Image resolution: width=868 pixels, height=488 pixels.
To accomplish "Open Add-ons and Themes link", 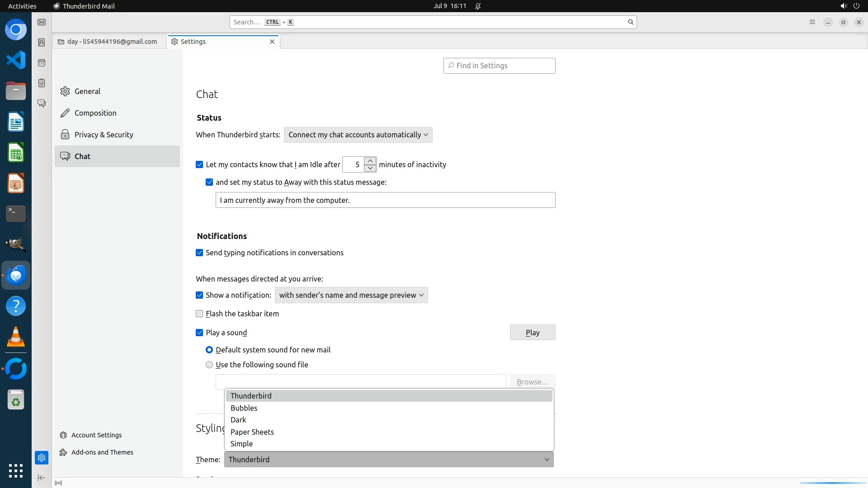I will (102, 452).
